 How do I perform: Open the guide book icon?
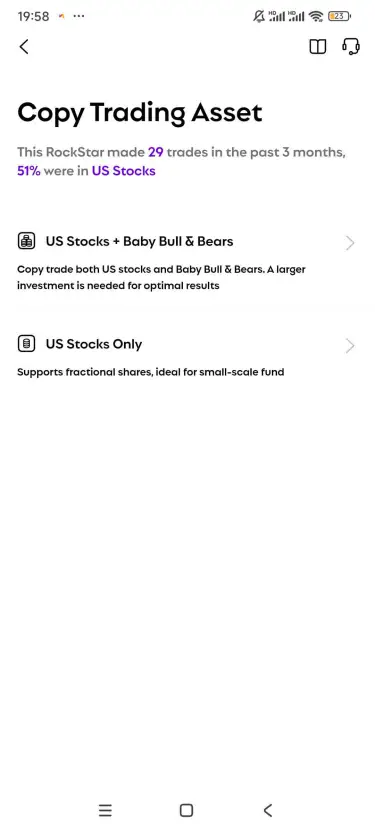318,47
